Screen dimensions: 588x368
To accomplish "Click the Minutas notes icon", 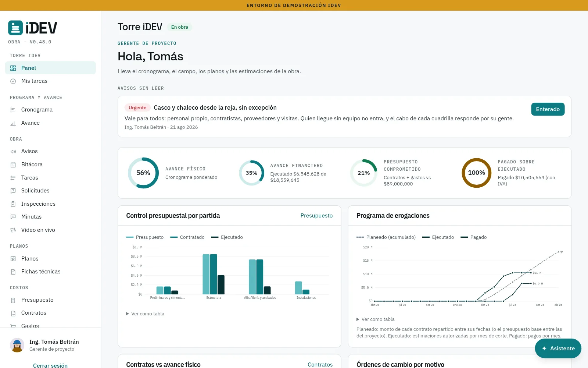I will click(13, 217).
